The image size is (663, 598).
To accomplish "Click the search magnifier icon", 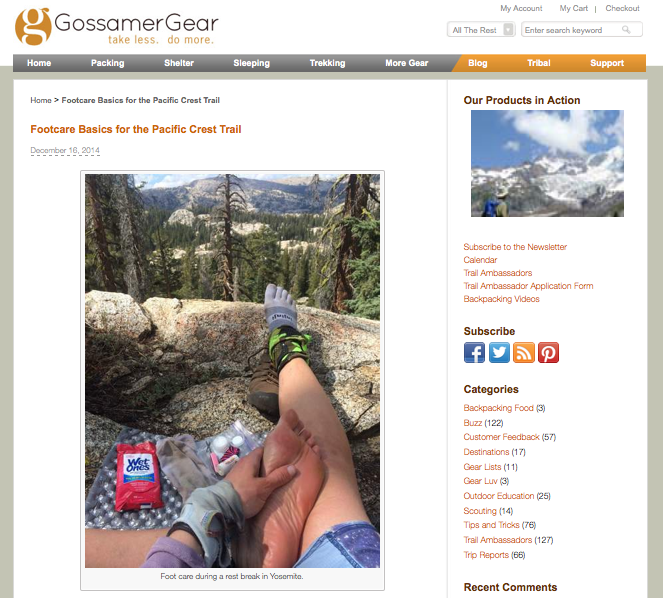I will 626,30.
